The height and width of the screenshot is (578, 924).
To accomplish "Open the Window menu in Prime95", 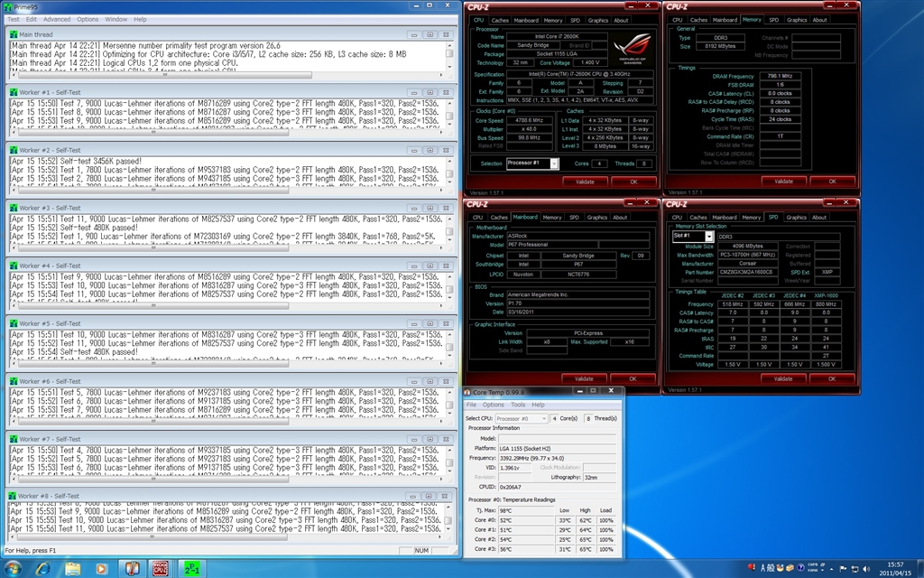I will click(x=116, y=20).
